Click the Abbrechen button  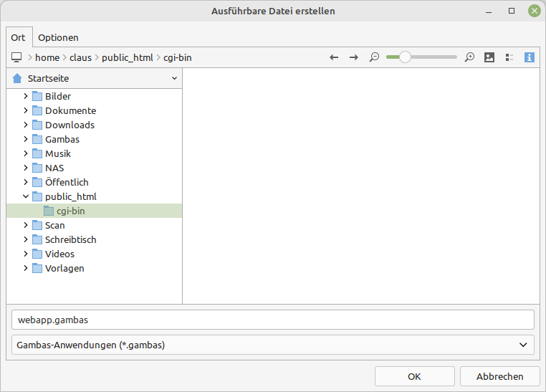click(499, 376)
